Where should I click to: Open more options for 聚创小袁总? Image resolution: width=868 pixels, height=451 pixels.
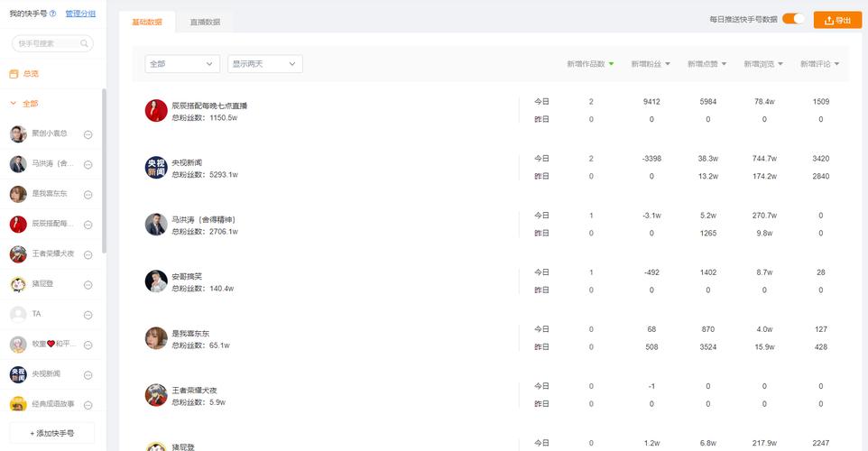pyautogui.click(x=88, y=134)
